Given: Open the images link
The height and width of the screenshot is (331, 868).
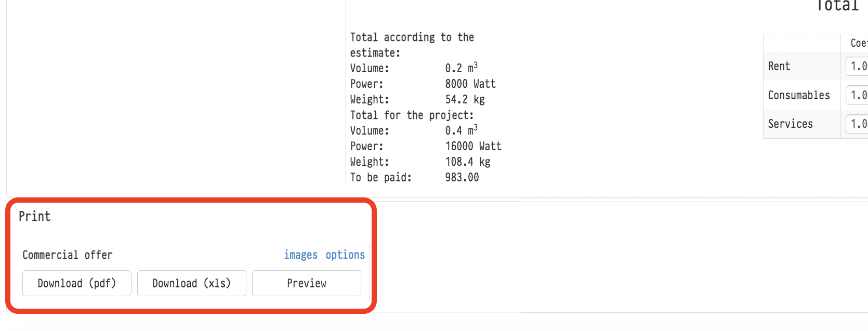Looking at the screenshot, I should coord(300,255).
